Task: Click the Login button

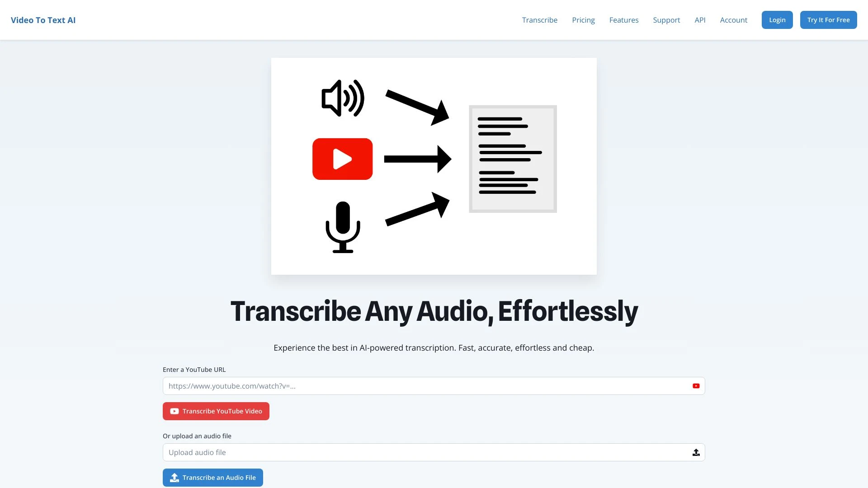Action: pyautogui.click(x=777, y=20)
